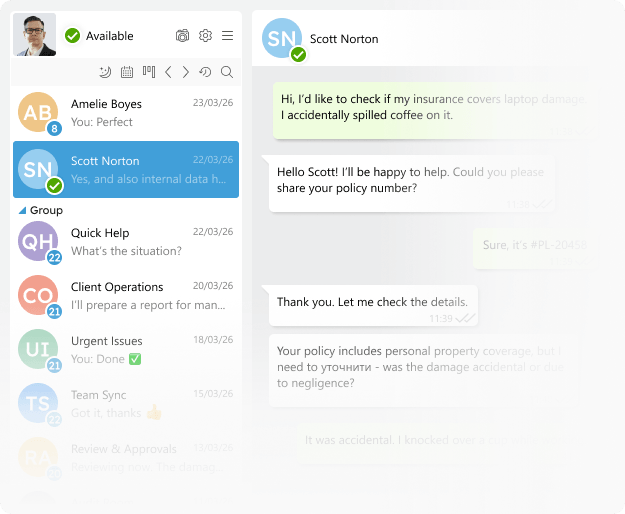Click SN avatar in chat header
625x514 pixels.
[282, 38]
